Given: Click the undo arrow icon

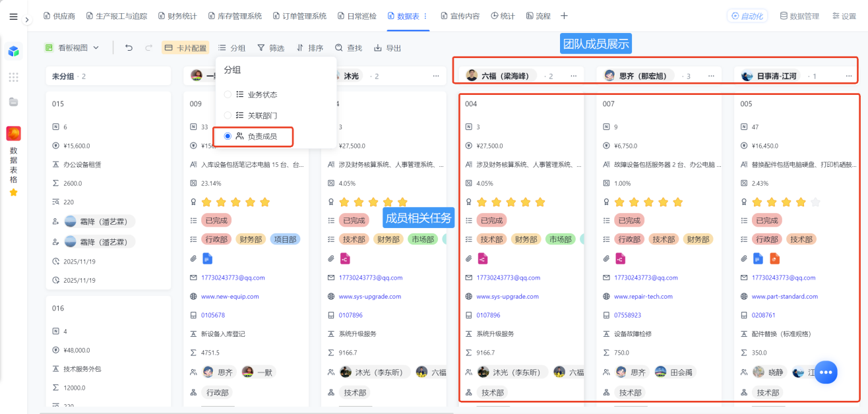Looking at the screenshot, I should coord(129,47).
